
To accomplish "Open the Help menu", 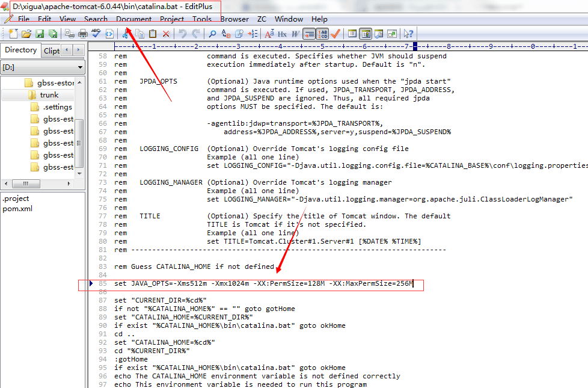I will [x=319, y=19].
